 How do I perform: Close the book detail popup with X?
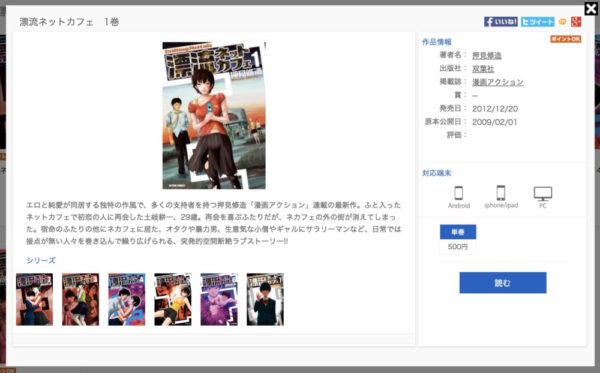tap(591, 8)
